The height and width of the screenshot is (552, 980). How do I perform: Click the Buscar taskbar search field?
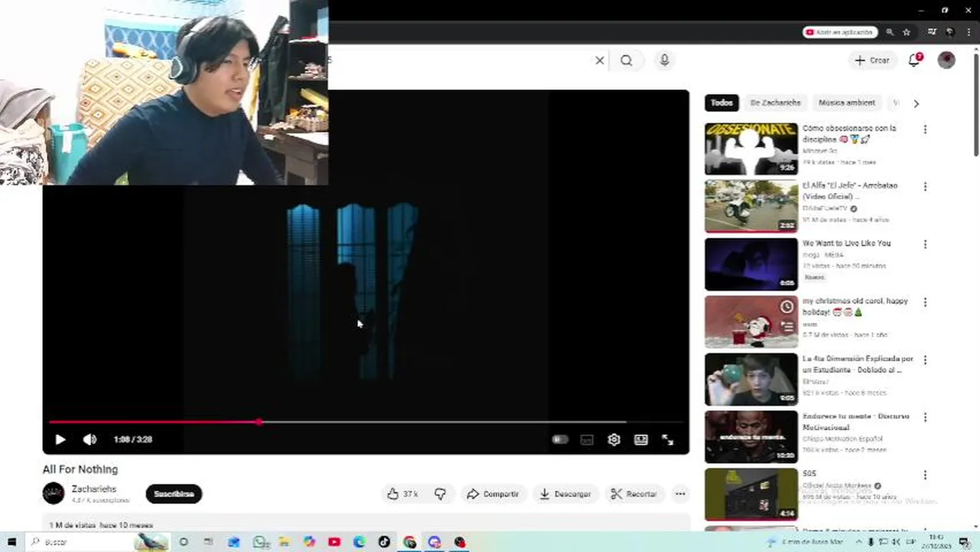pos(97,542)
